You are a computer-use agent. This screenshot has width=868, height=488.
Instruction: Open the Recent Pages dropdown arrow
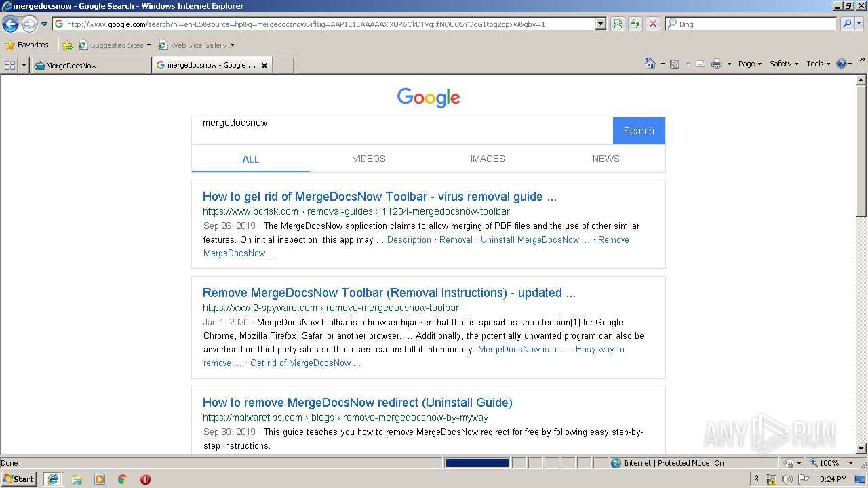[x=44, y=24]
